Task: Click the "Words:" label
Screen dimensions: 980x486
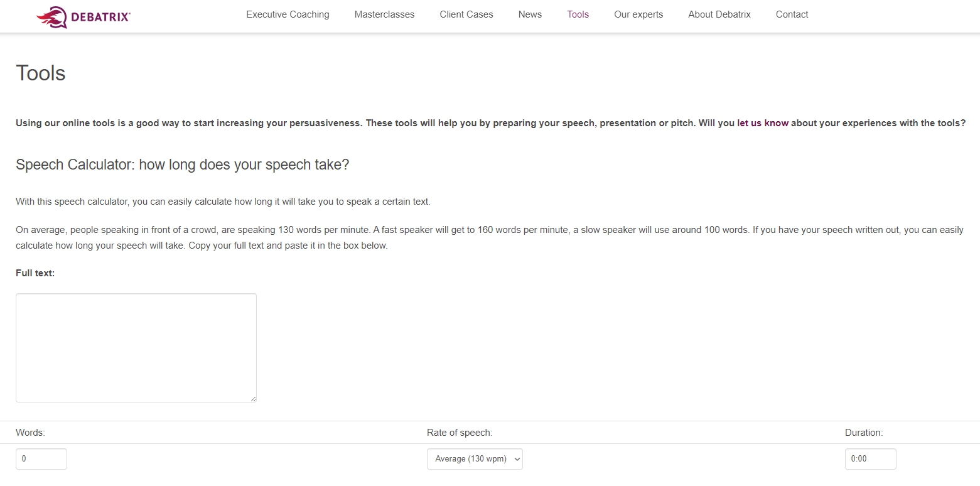Action: click(x=30, y=433)
